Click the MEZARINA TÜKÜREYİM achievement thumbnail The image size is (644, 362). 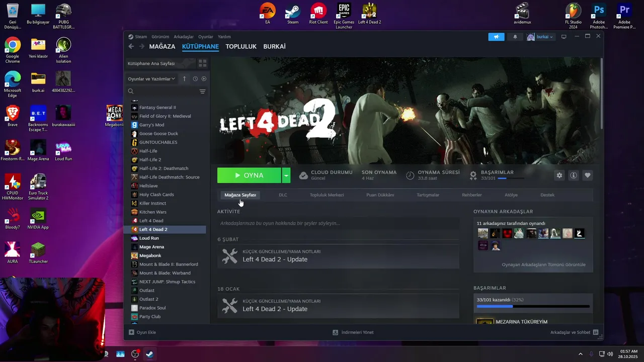coord(485,321)
